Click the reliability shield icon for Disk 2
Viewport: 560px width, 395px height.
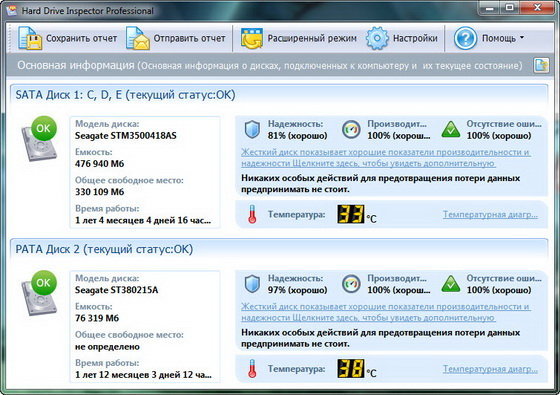pos(252,284)
